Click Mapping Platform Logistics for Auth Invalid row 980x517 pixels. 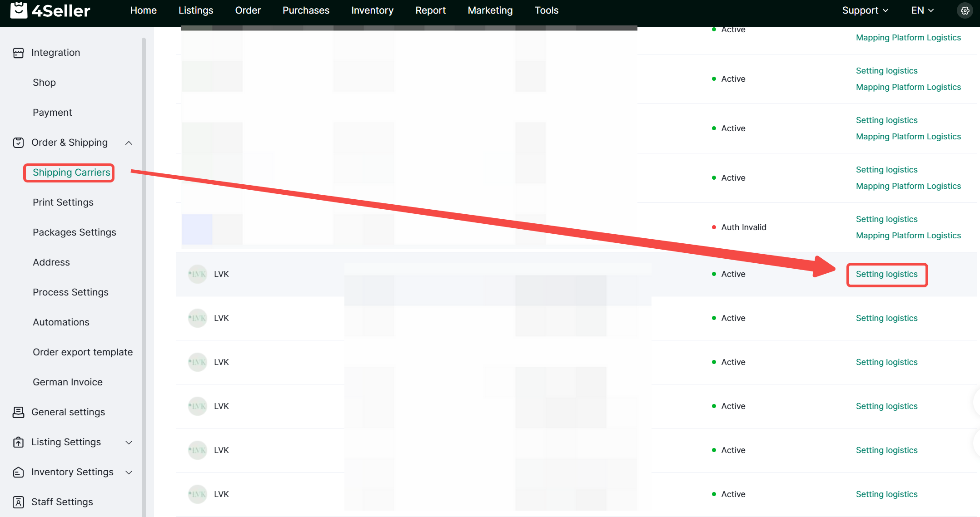click(x=908, y=236)
